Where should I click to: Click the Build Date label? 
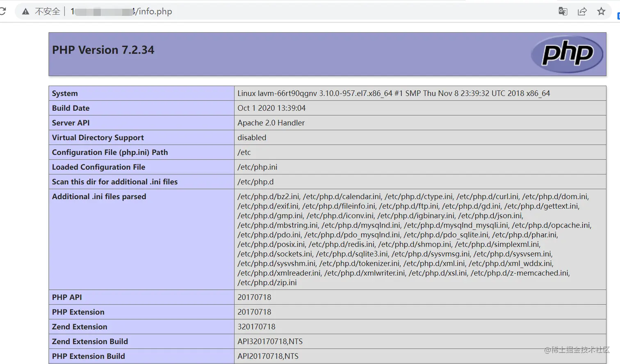point(71,108)
